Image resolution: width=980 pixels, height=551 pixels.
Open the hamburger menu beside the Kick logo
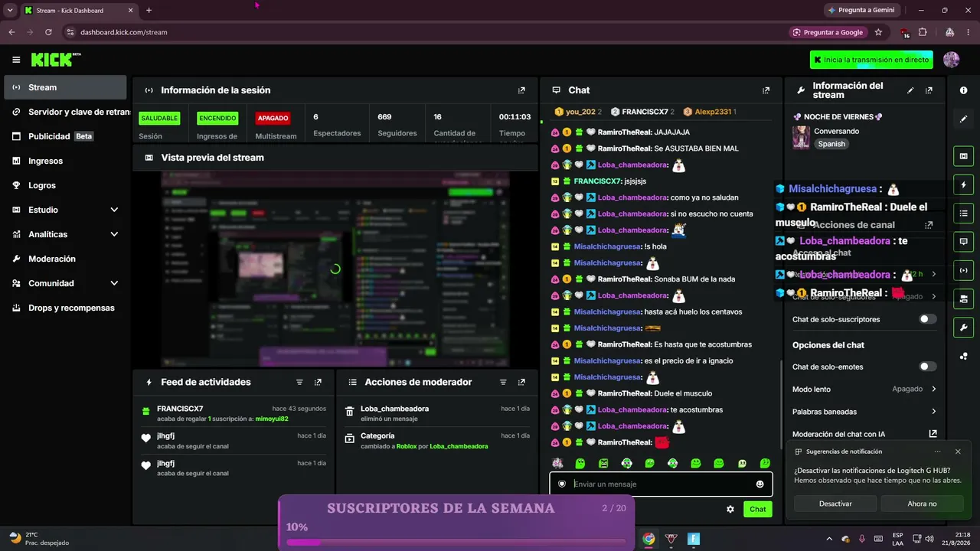click(16, 60)
